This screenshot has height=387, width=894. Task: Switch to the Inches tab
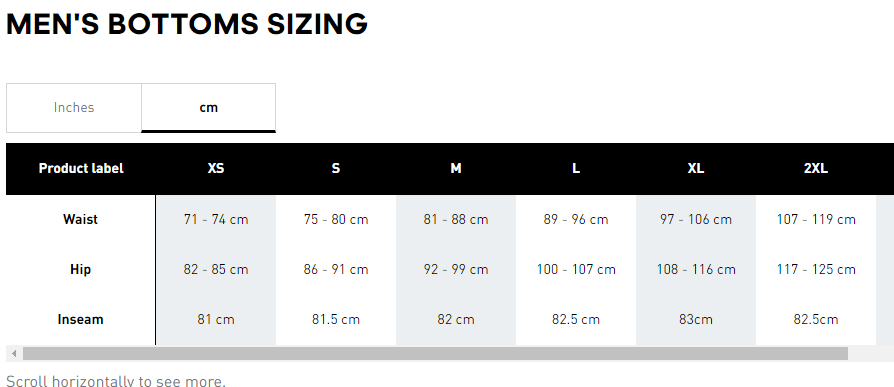click(x=74, y=108)
